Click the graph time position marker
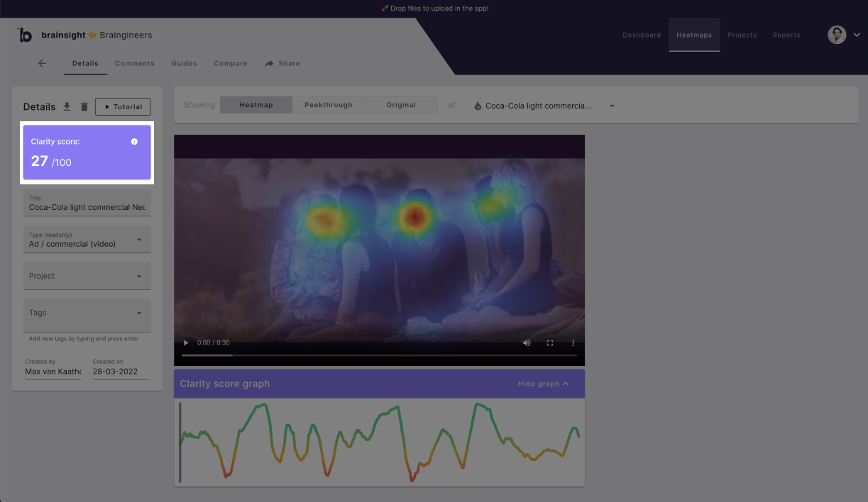Image resolution: width=868 pixels, height=502 pixels. point(180,442)
